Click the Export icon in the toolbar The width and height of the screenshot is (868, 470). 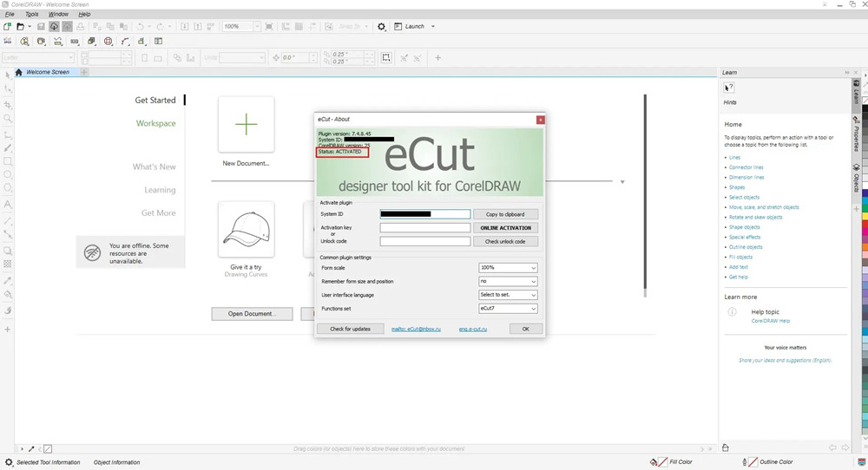(x=198, y=27)
